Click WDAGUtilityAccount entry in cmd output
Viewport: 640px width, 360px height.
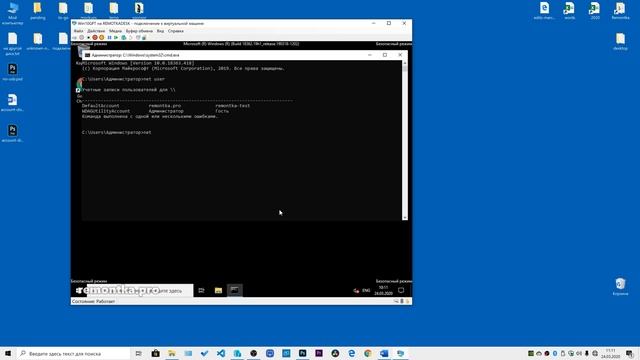[106, 111]
